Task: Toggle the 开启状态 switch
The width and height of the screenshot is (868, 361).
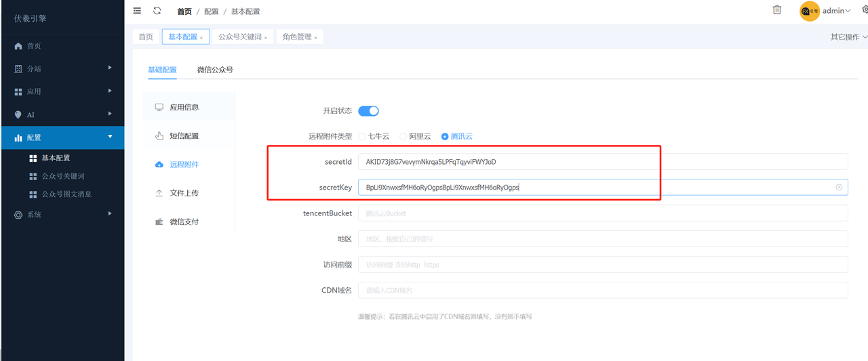Action: (x=368, y=110)
